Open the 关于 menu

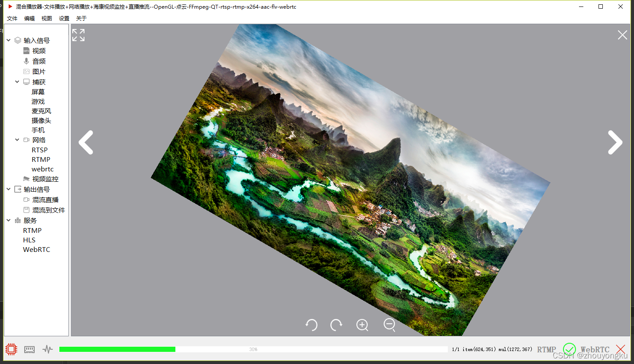(x=81, y=19)
